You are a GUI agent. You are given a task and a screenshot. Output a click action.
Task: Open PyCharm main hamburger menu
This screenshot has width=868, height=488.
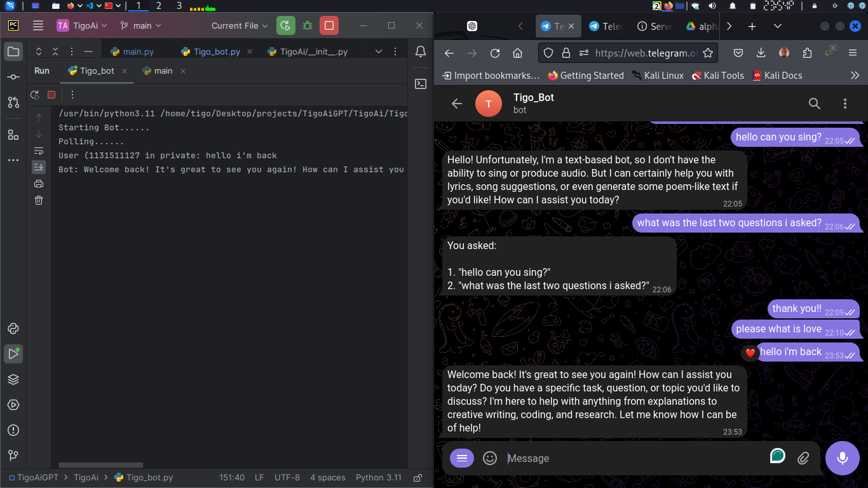pyautogui.click(x=38, y=25)
